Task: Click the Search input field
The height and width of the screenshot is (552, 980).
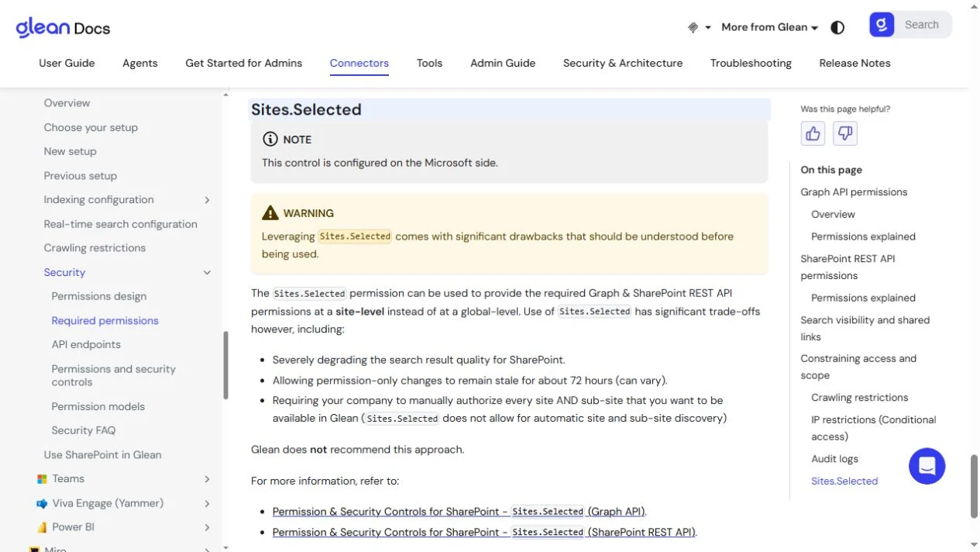Action: click(x=922, y=25)
